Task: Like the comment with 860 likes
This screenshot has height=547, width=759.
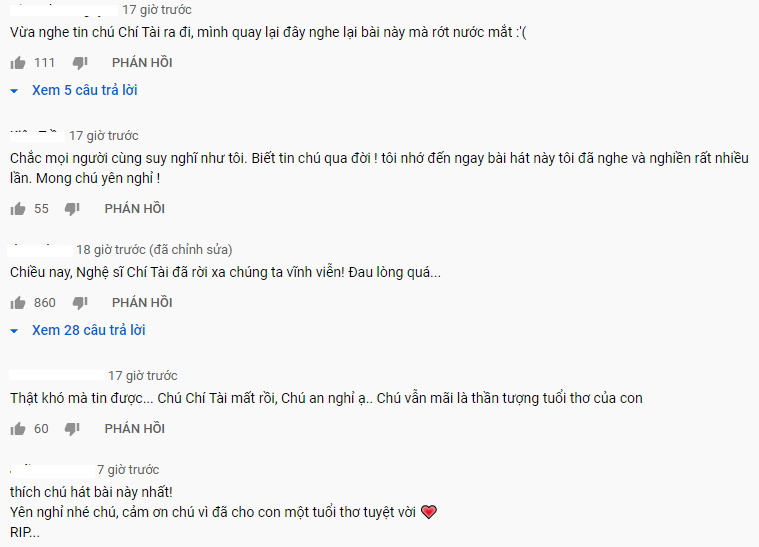Action: (18, 303)
